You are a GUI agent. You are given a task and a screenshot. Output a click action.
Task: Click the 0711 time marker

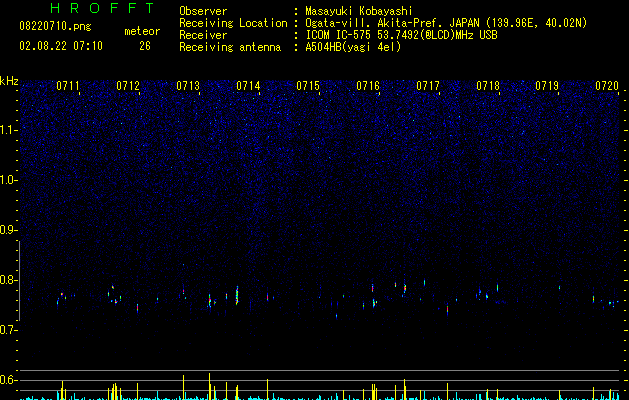point(68,86)
